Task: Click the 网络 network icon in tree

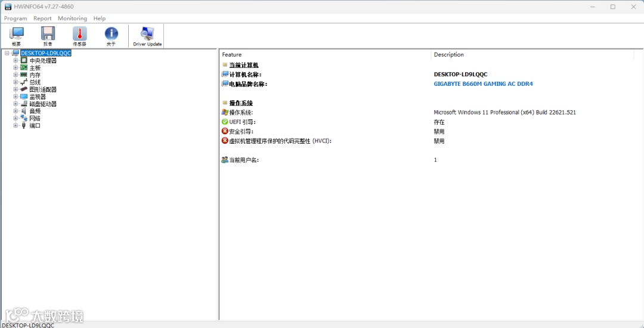Action: (x=24, y=118)
